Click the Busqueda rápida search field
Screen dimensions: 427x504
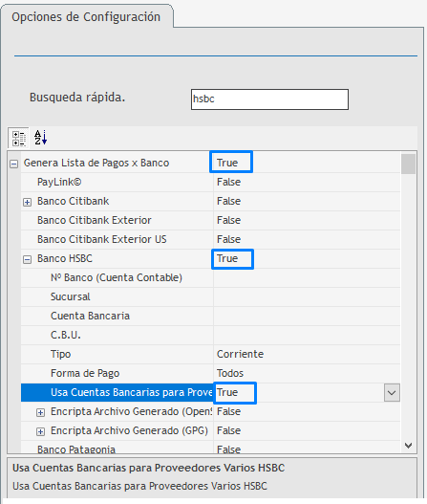pyautogui.click(x=269, y=99)
